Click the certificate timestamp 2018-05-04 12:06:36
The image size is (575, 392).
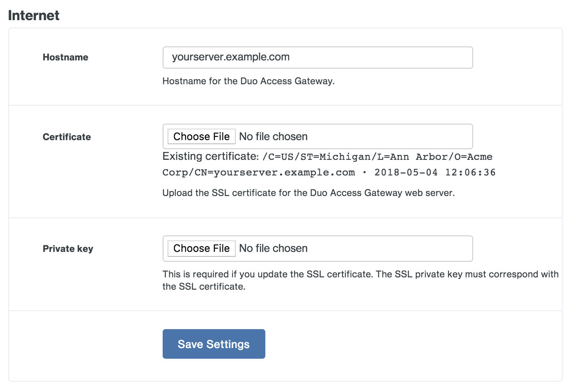(435, 172)
